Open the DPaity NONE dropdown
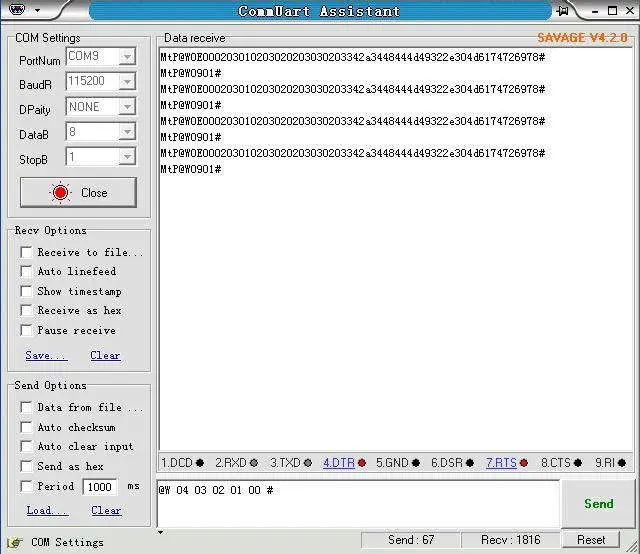 point(127,107)
